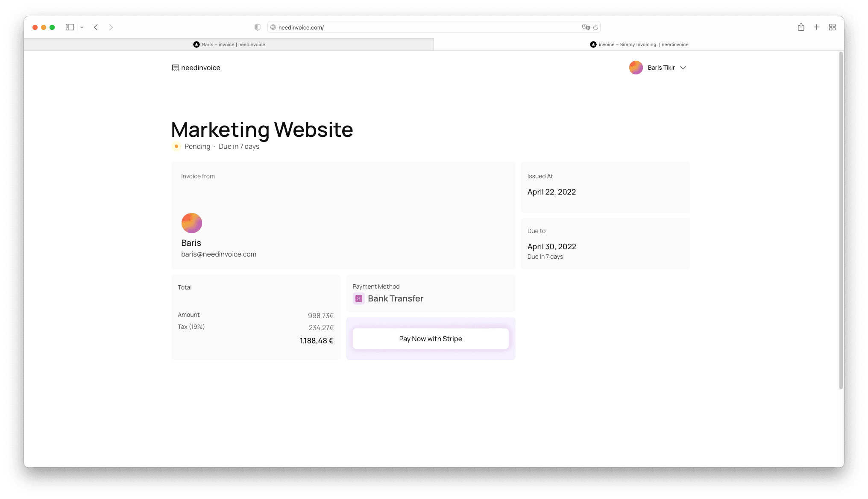This screenshot has height=499, width=868.
Task: Click the needinvoice.com address bar field
Action: click(x=427, y=27)
